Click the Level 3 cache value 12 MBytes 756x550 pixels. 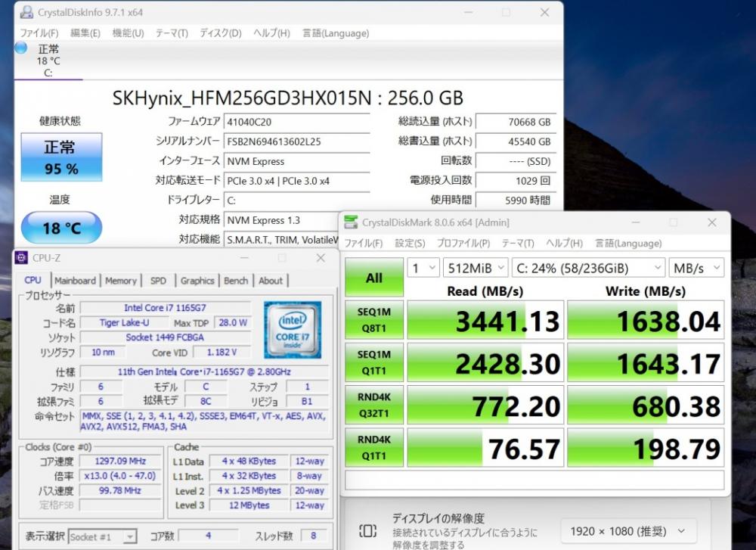click(x=249, y=505)
